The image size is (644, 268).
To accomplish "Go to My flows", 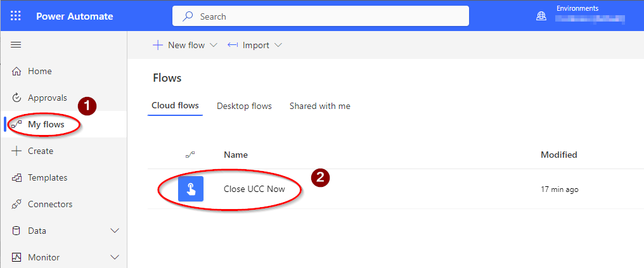I will [x=46, y=124].
